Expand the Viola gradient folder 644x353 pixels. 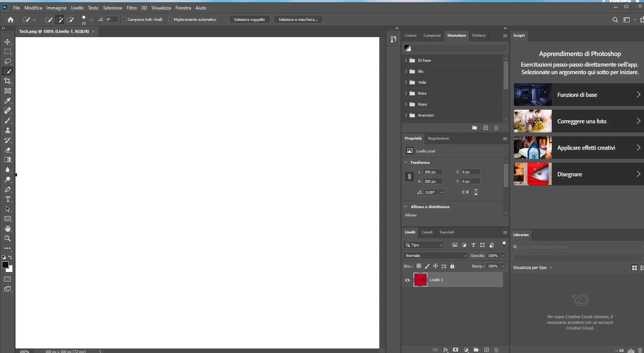406,82
